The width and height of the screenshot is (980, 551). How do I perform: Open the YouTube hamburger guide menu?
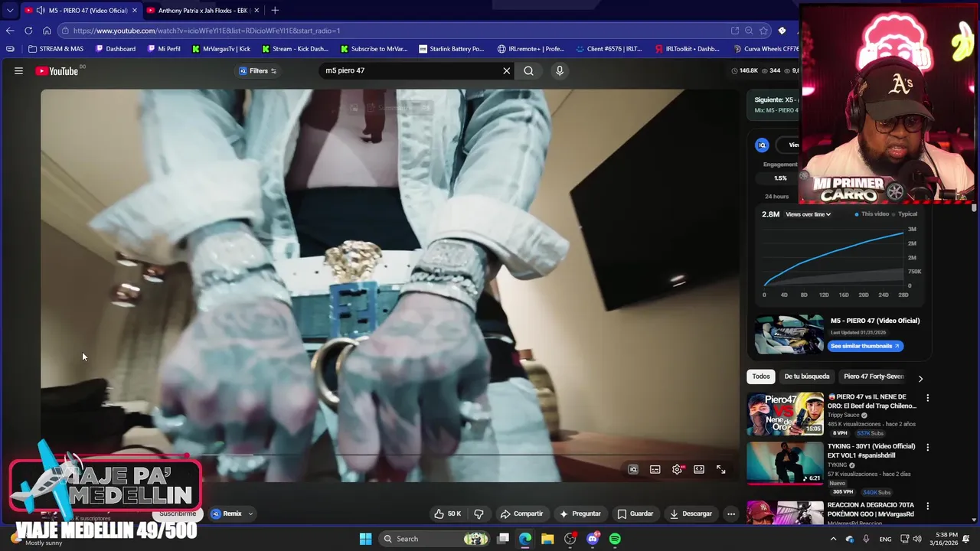18,70
